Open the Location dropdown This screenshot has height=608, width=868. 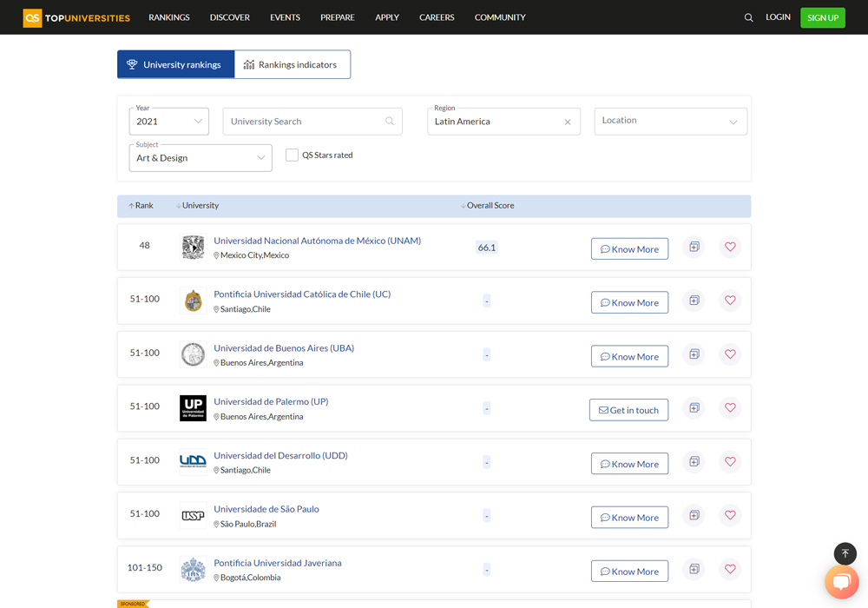click(670, 122)
